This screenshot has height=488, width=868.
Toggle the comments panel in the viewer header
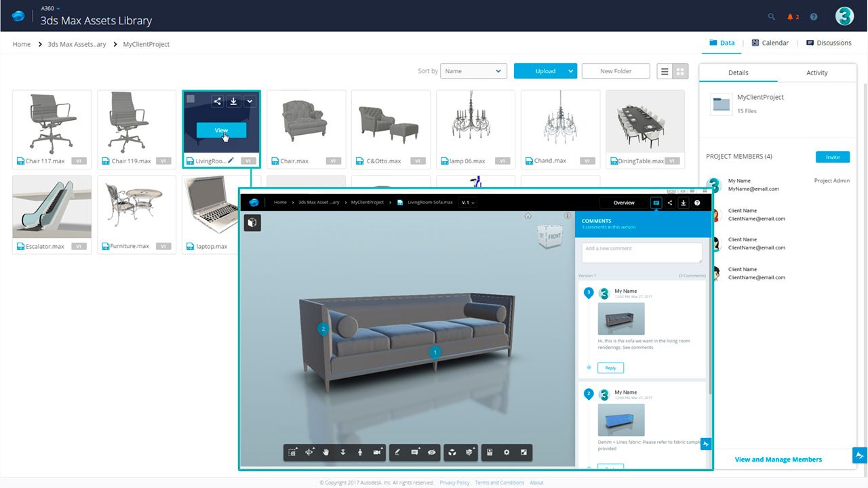click(x=655, y=202)
